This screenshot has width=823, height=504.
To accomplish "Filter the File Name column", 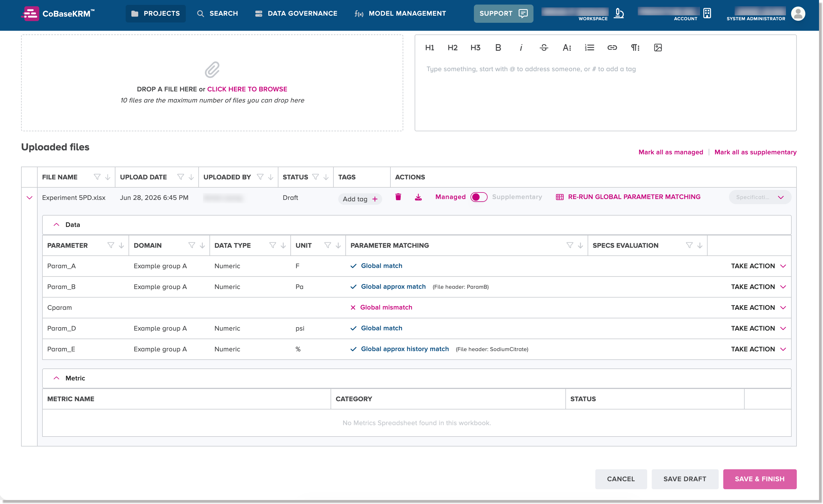I will pyautogui.click(x=97, y=177).
